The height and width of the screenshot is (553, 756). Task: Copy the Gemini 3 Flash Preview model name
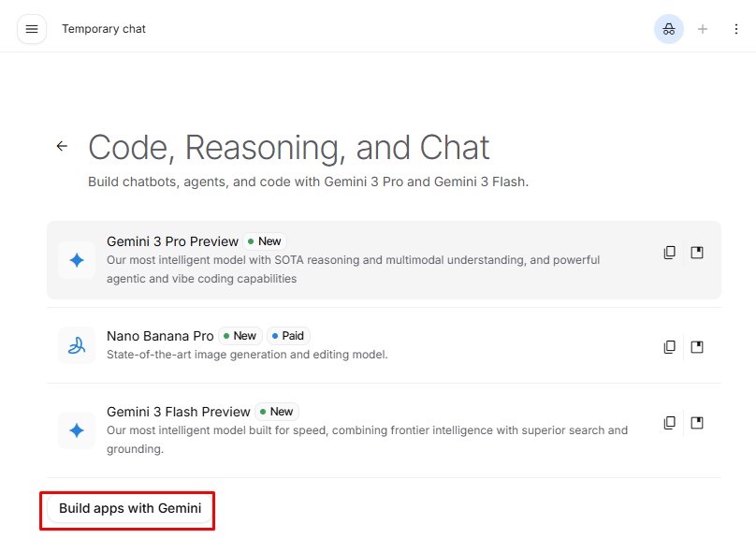(670, 423)
